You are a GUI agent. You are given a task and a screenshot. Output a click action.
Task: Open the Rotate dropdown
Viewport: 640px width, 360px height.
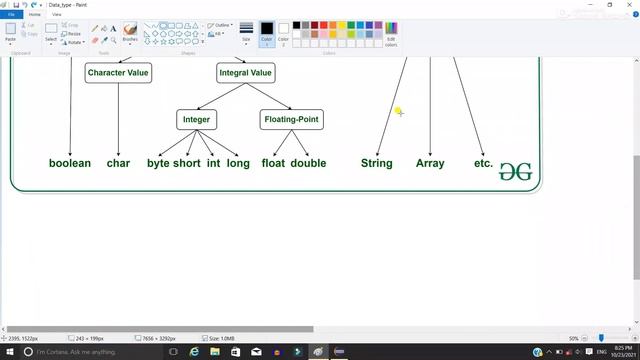[73, 42]
